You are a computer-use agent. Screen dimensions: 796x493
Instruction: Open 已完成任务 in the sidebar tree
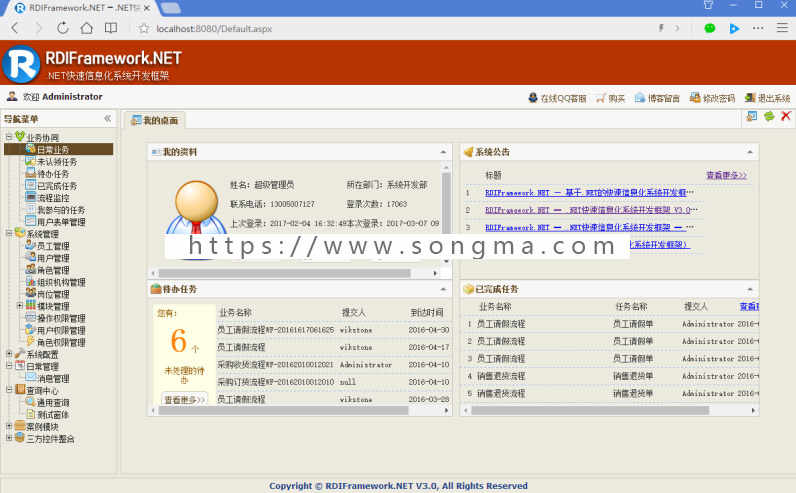[57, 186]
